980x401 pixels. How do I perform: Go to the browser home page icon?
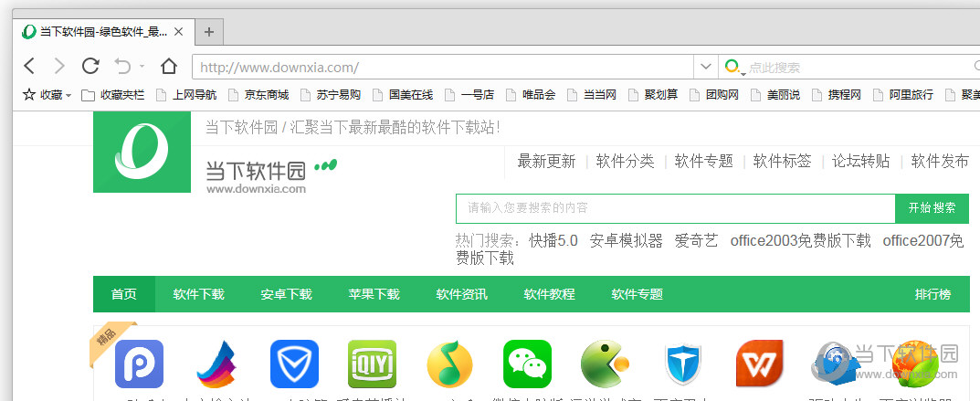pos(169,66)
